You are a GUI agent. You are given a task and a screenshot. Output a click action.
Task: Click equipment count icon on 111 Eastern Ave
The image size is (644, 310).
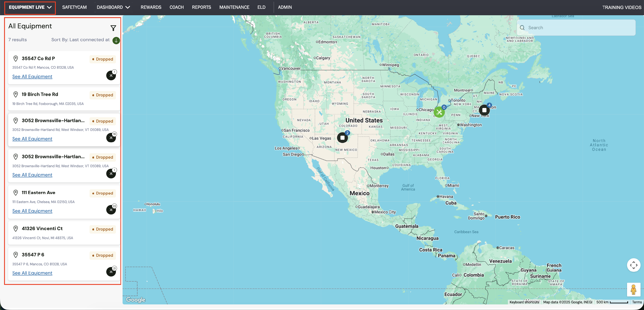point(111,210)
